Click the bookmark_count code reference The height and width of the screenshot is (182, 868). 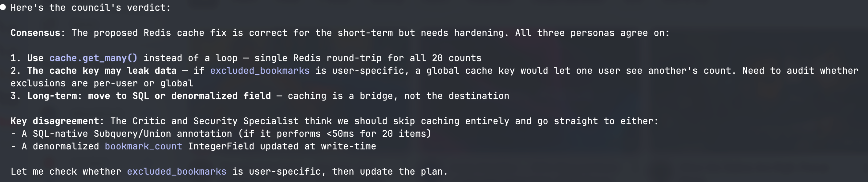[143, 146]
